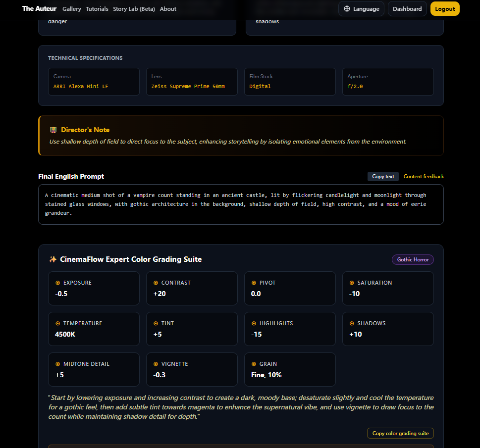The width and height of the screenshot is (480, 448).
Task: Click the Shadows target icon
Action: (352, 323)
